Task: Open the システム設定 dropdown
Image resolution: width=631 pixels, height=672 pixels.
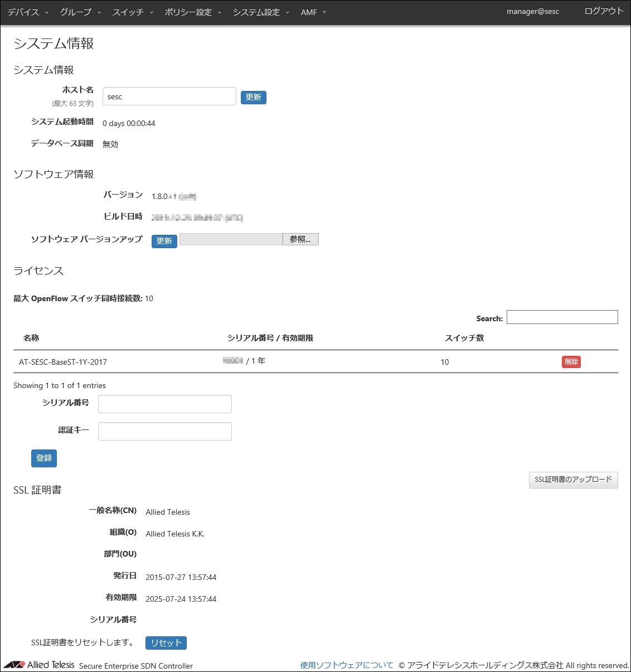Action: (x=261, y=12)
